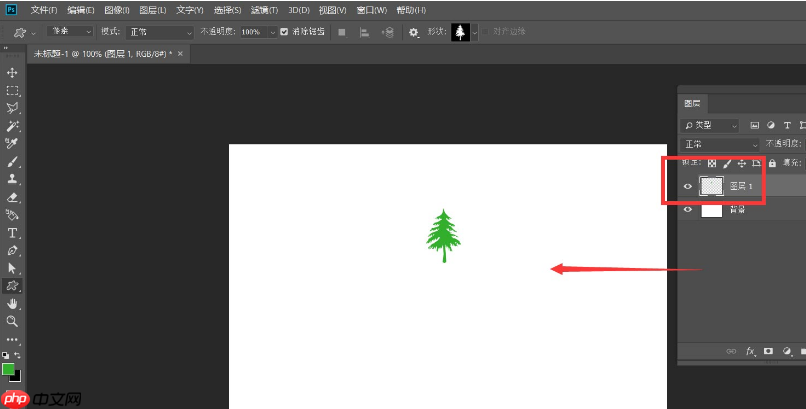Select the Horizontal Type tool

point(12,233)
